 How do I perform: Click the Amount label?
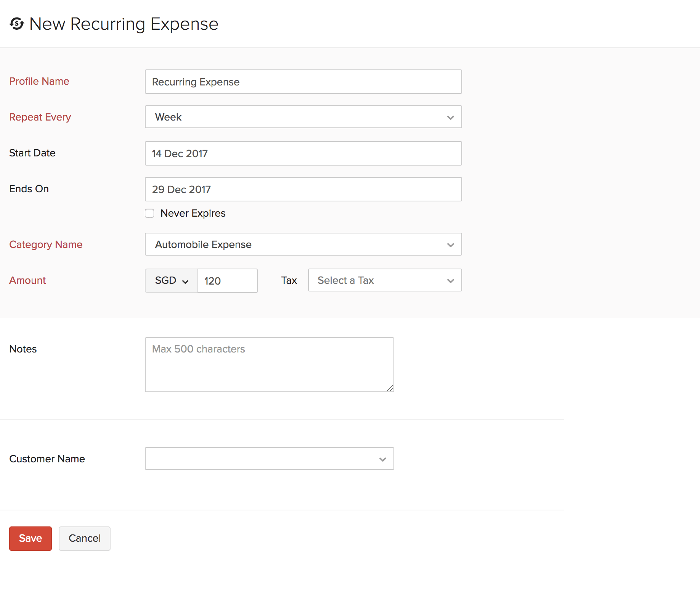click(x=27, y=280)
